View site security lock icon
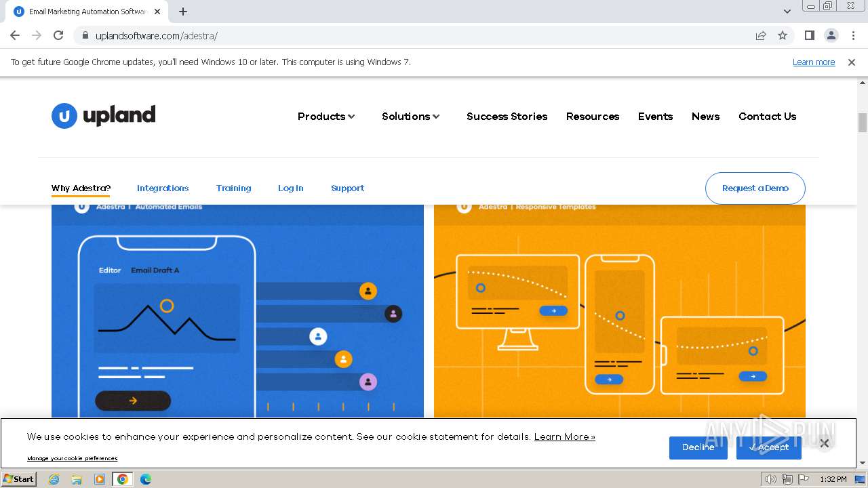Image resolution: width=868 pixels, height=488 pixels. (x=85, y=35)
